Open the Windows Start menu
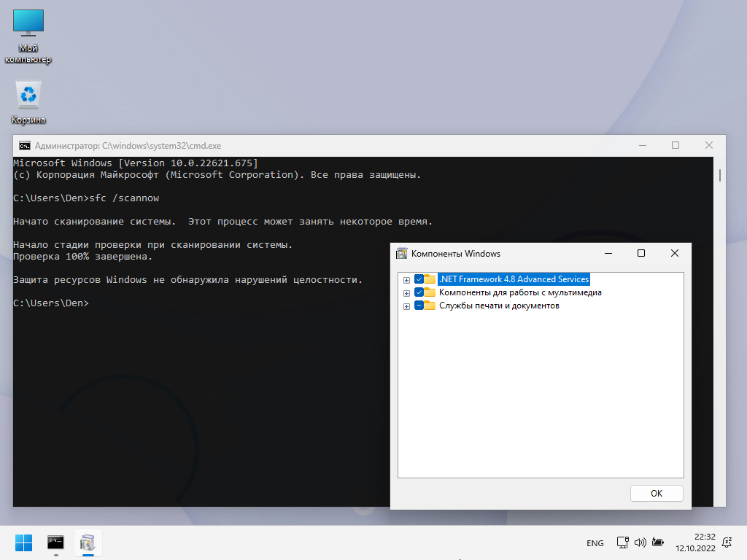 23,543
